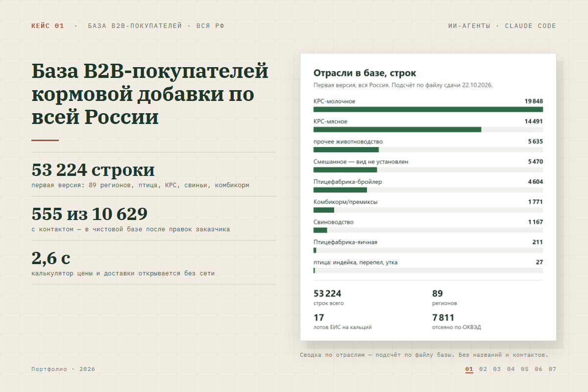Click «калькулятор цены и доставки» caption
This screenshot has height=392, width=588.
pos(123,273)
